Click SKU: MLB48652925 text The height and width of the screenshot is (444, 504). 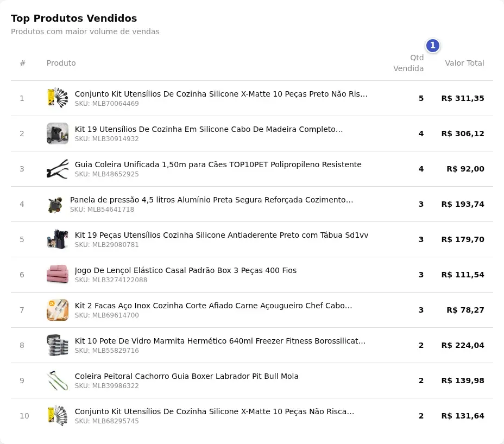106,174
